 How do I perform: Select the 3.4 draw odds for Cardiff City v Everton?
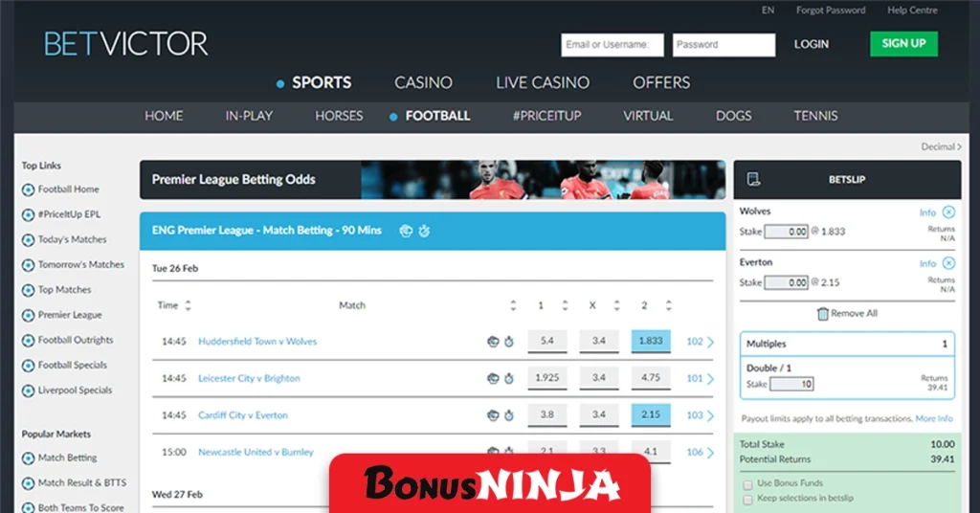[599, 414]
